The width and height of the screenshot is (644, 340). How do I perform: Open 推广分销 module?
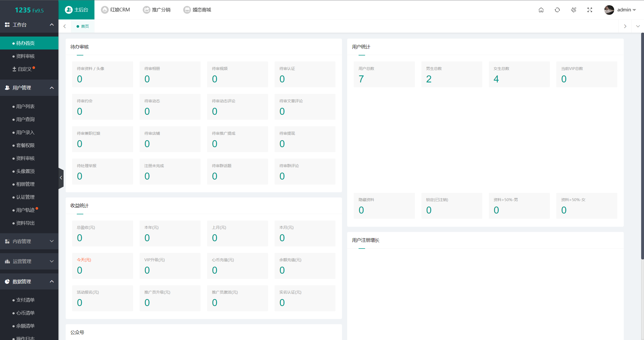tap(161, 9)
